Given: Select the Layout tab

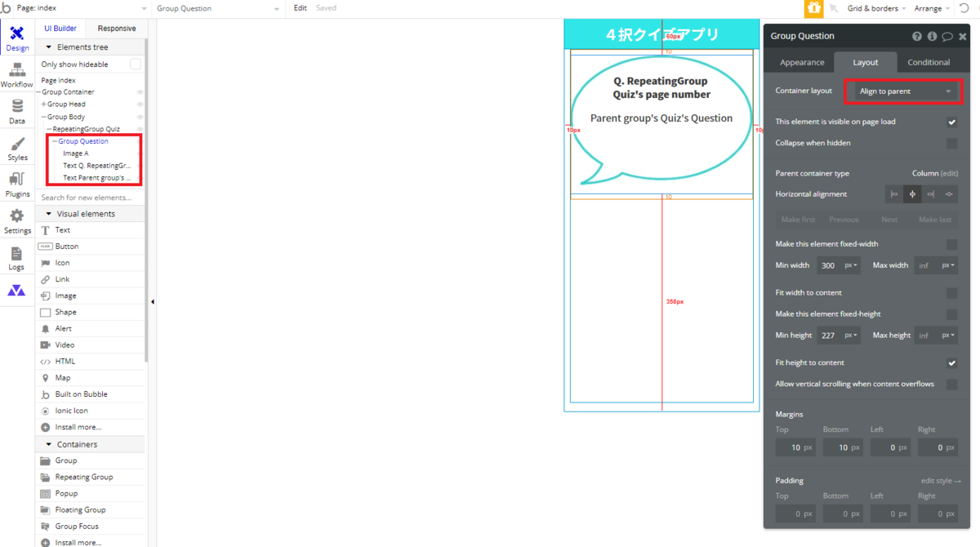Looking at the screenshot, I should click(x=865, y=62).
